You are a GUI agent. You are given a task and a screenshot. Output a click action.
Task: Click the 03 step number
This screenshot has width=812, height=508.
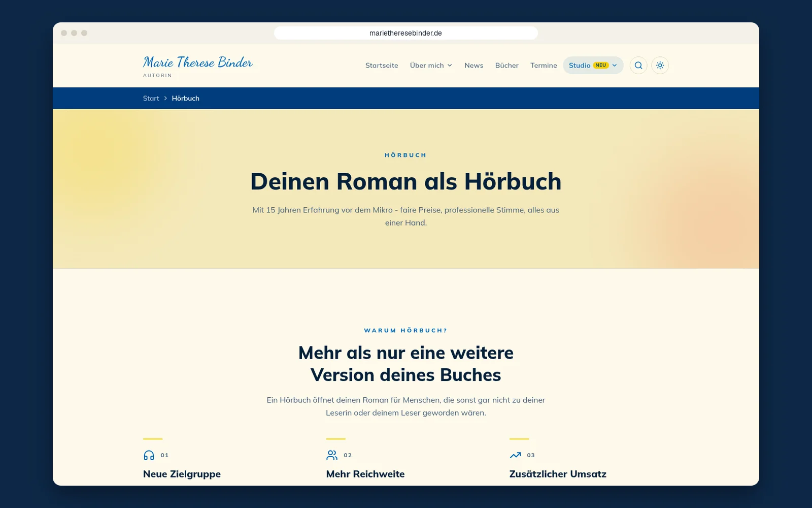pos(531,455)
